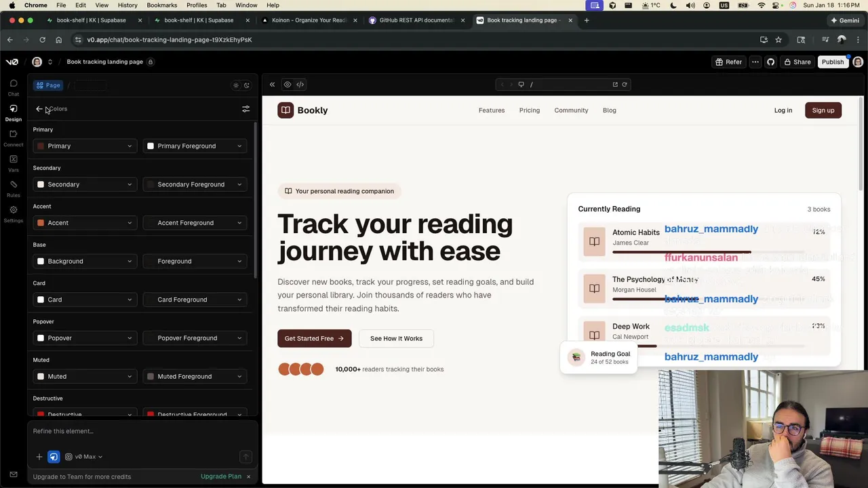Open the Muted Foreground dropdown
The width and height of the screenshot is (868, 488).
[x=194, y=376]
